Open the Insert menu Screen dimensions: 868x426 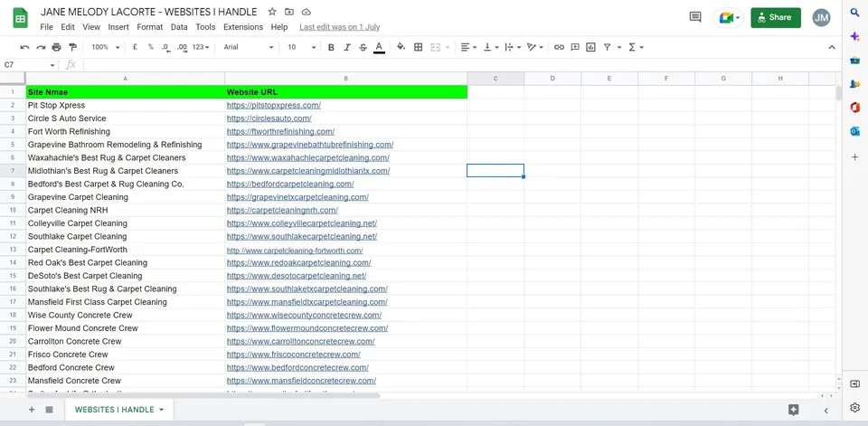[118, 26]
